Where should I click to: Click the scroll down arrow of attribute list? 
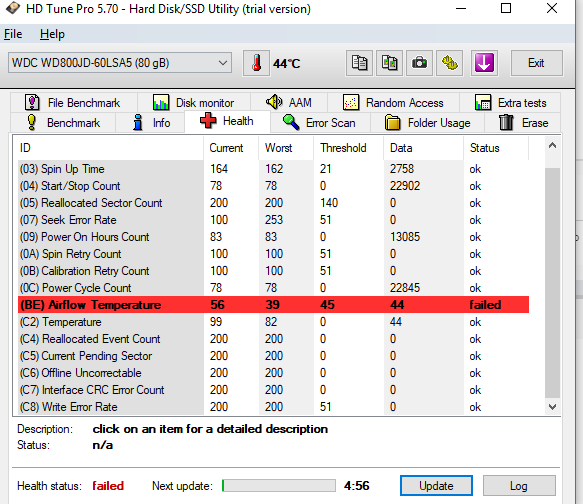pyautogui.click(x=553, y=407)
